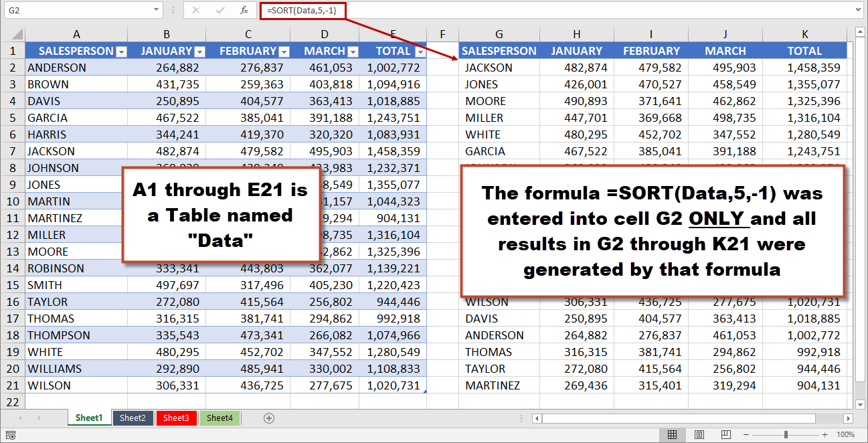Viewport: 868px width, 443px height.
Task: Expand the formula bar with its dropdown arrow
Action: click(x=857, y=10)
